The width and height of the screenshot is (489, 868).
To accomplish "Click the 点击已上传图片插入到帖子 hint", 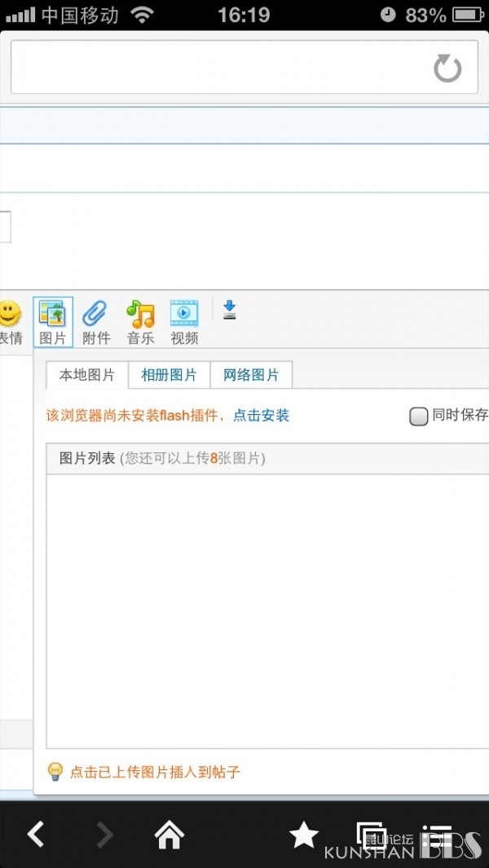I will tap(155, 772).
